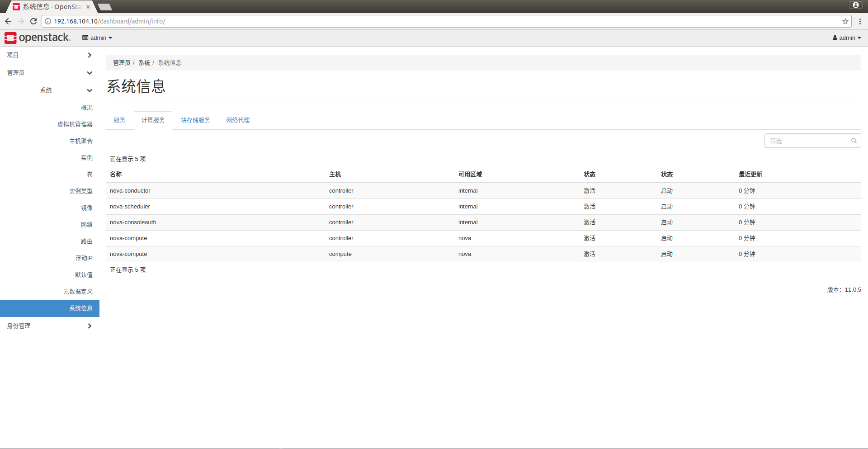Open 默认值 in the sidebar
The height and width of the screenshot is (449, 868).
84,275
